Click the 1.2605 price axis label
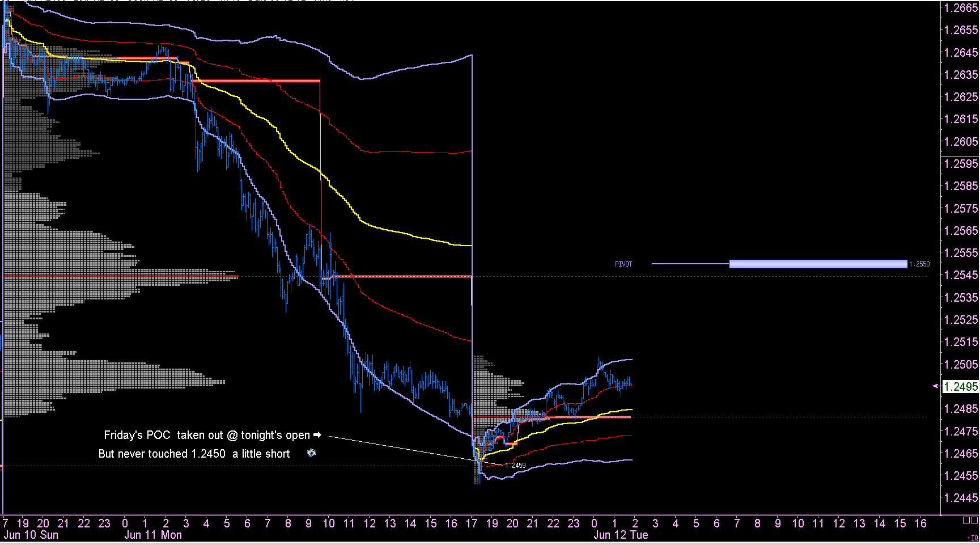 coord(961,141)
